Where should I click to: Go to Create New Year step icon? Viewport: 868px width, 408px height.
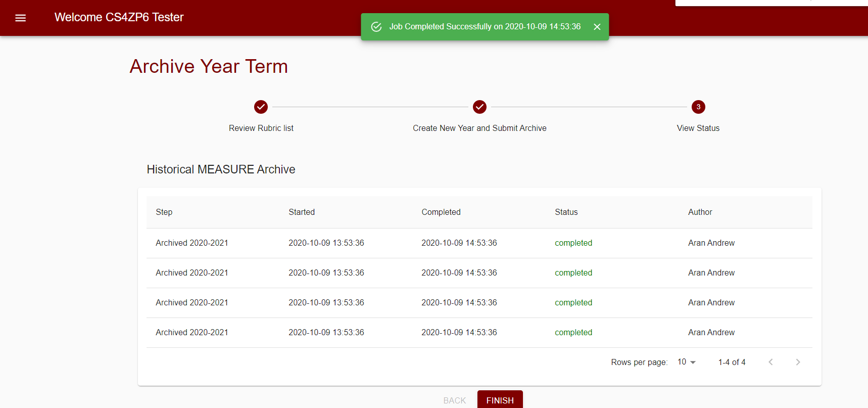[479, 107]
